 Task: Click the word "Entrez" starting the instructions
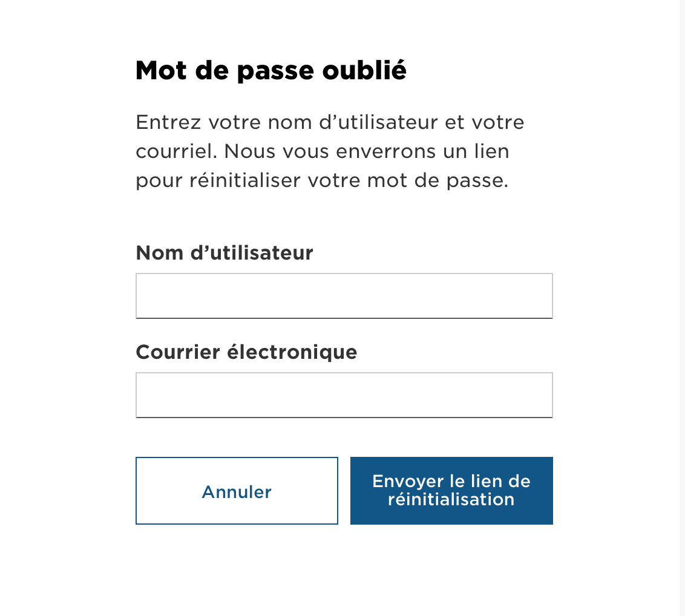(169, 122)
